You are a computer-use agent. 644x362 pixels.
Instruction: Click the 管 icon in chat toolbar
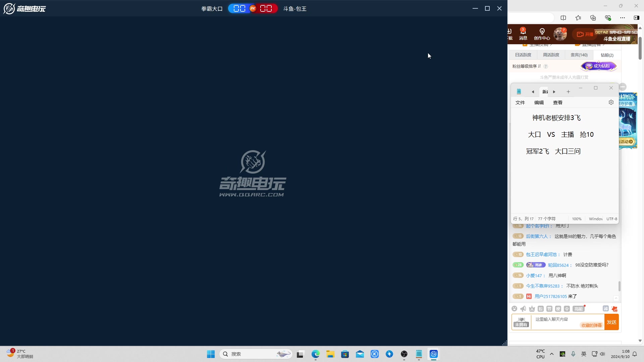coord(549,309)
